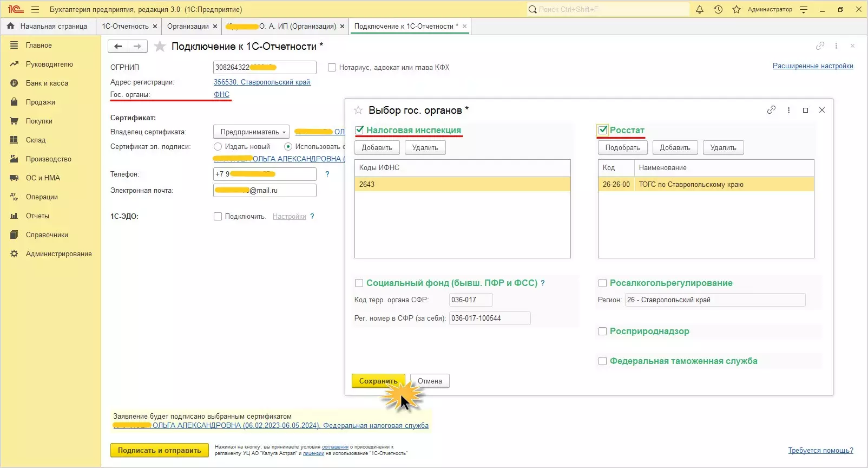Maximize the Выбор гос. органов dialog
The image size is (868, 468).
[805, 110]
